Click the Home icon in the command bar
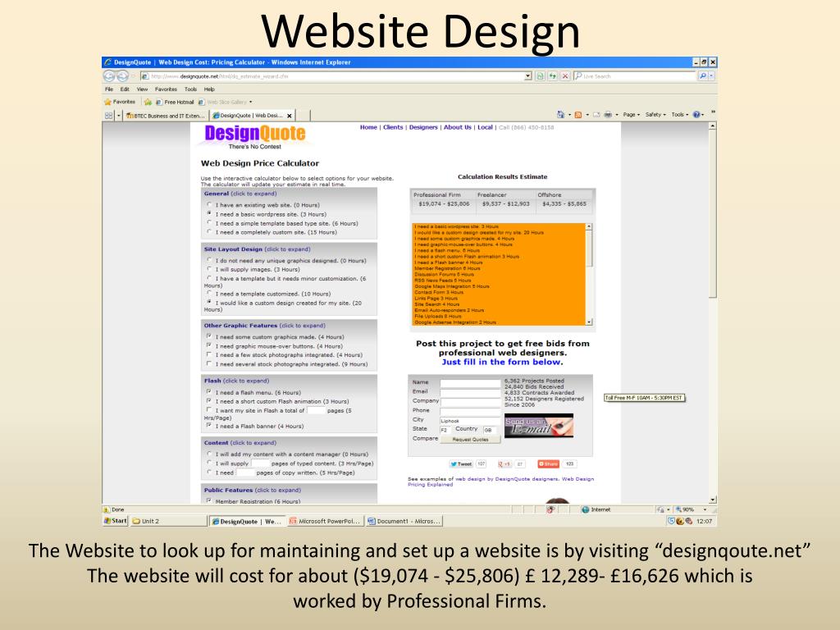This screenshot has height=630, width=840. pos(561,115)
